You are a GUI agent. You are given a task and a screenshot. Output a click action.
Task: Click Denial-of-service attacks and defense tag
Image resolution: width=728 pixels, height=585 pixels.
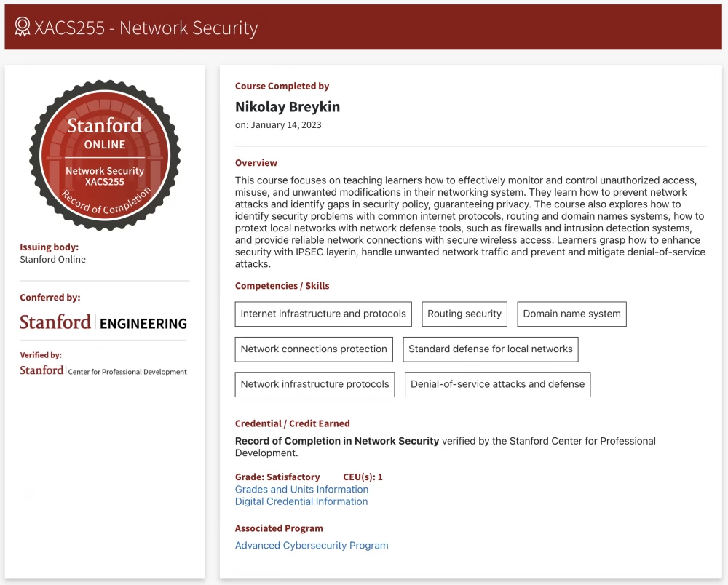tap(497, 384)
